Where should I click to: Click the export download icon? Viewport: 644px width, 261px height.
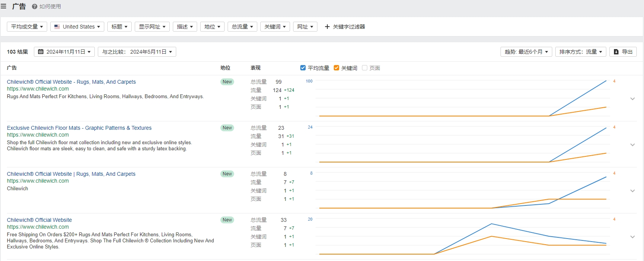pyautogui.click(x=616, y=52)
